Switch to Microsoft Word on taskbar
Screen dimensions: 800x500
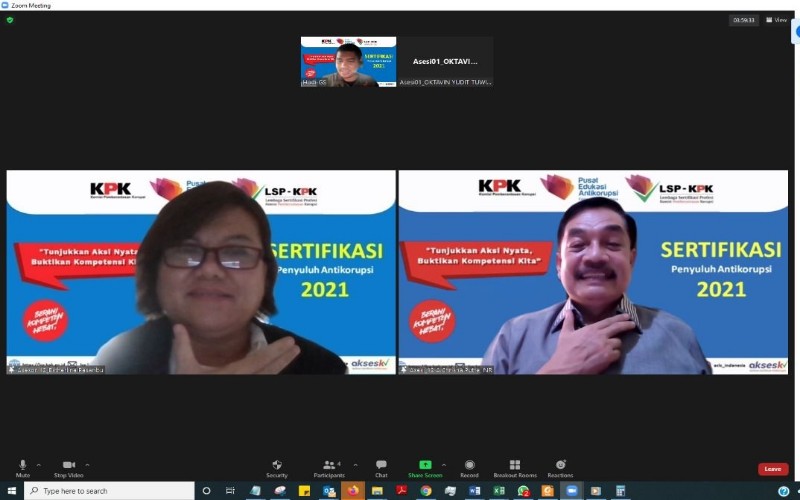[474, 491]
